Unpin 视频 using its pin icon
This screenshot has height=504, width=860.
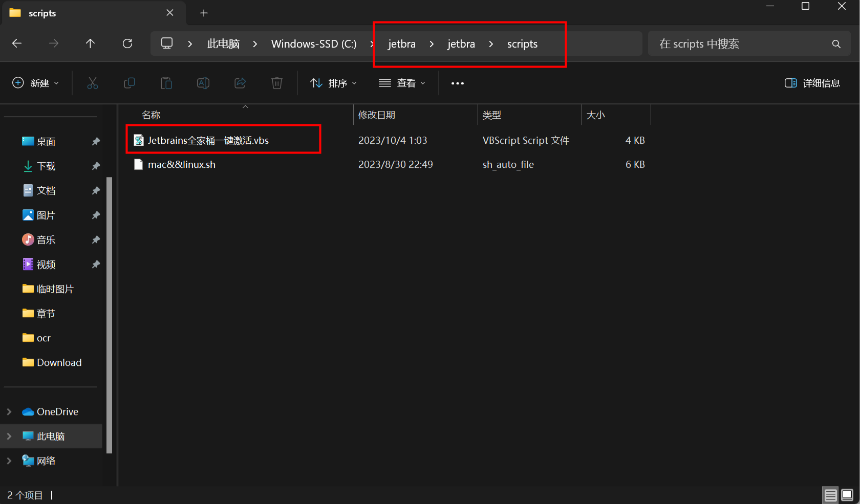[x=96, y=264]
